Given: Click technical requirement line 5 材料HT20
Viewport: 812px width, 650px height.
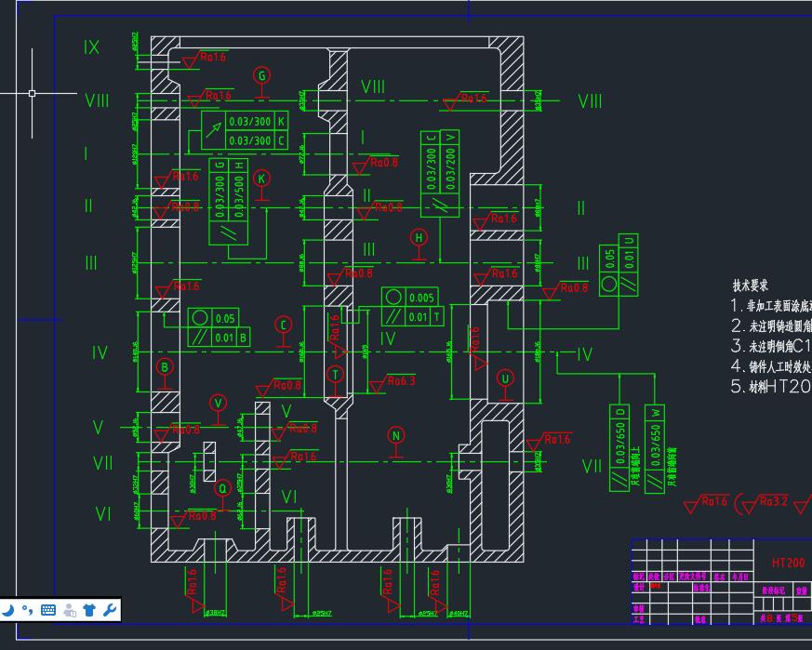Looking at the screenshot, I should tap(771, 386).
